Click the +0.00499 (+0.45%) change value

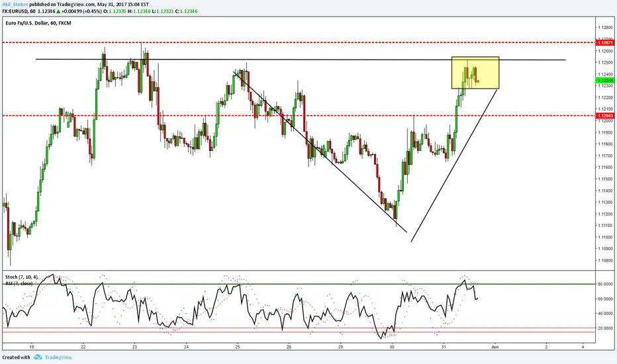coord(81,11)
